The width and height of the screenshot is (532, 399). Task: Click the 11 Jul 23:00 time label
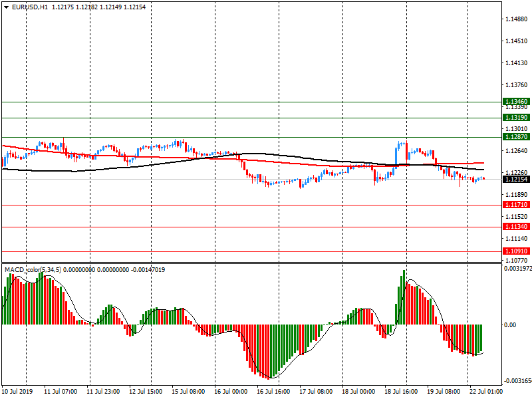[103, 391]
